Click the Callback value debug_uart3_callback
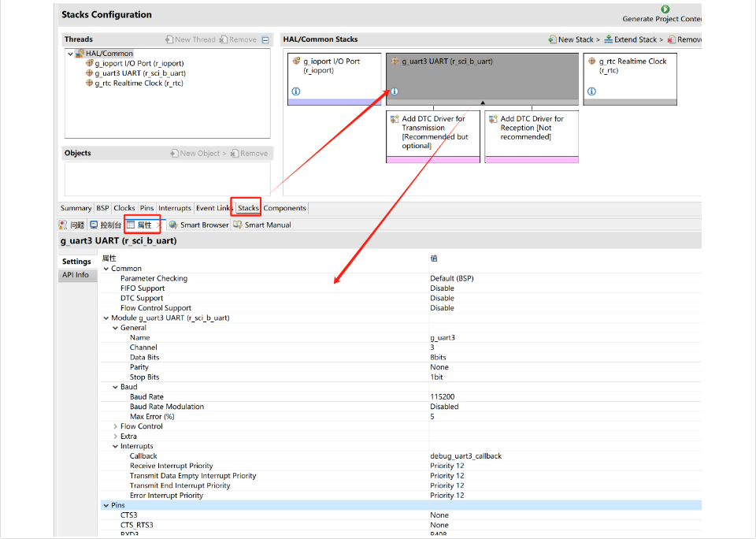Image resolution: width=756 pixels, height=539 pixels. [x=465, y=456]
